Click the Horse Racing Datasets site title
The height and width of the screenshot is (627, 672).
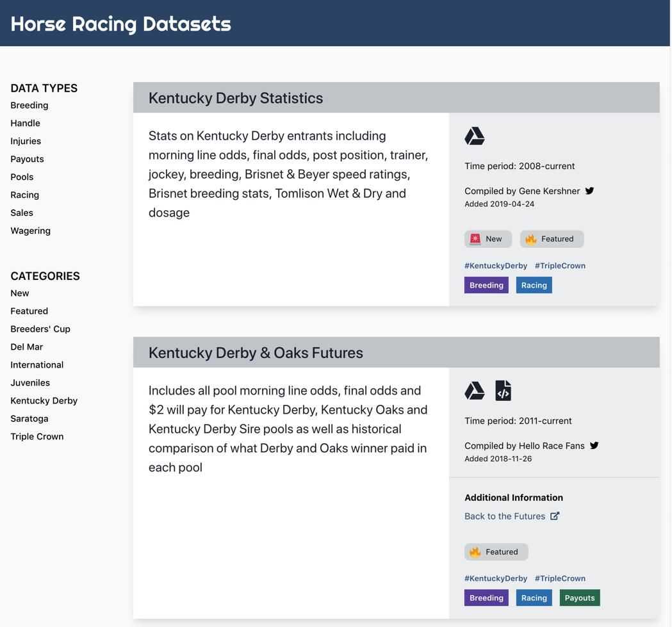pyautogui.click(x=121, y=24)
